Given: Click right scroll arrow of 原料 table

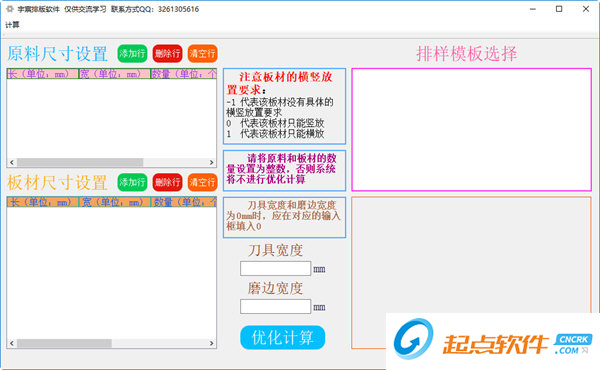Looking at the screenshot, I should tap(211, 162).
